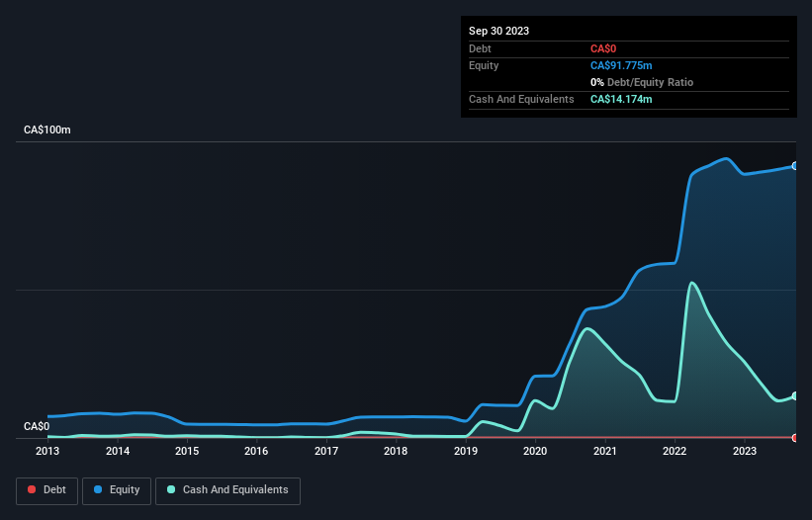Click the red CA$0 debt value in tooltip
812x520 pixels.
pyautogui.click(x=603, y=48)
